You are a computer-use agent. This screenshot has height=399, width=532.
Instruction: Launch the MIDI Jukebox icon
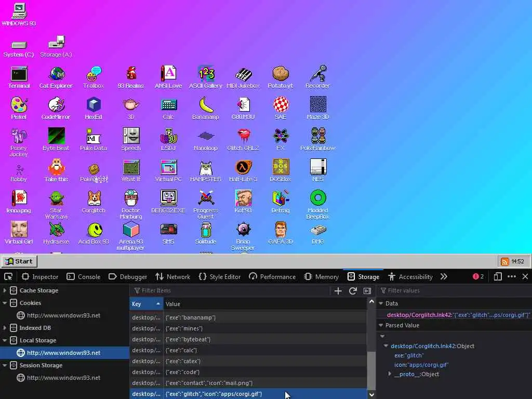243,78
